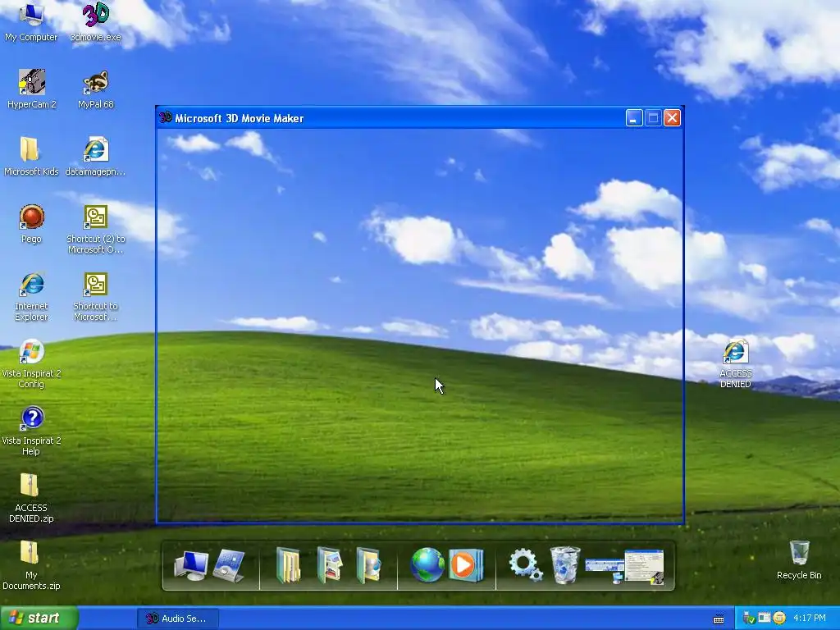
Task: Click the 3D Movie Maker title bar icon
Action: (166, 117)
